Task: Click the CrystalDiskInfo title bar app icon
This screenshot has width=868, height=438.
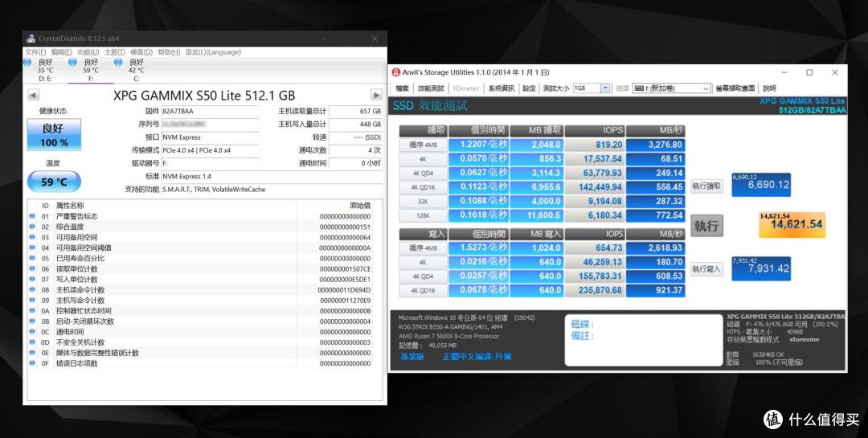Action: pos(31,39)
